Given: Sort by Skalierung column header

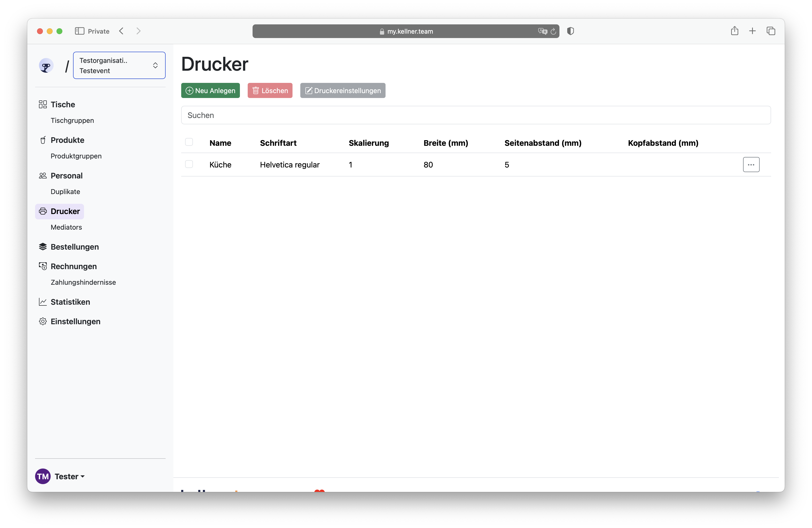Looking at the screenshot, I should click(x=368, y=143).
